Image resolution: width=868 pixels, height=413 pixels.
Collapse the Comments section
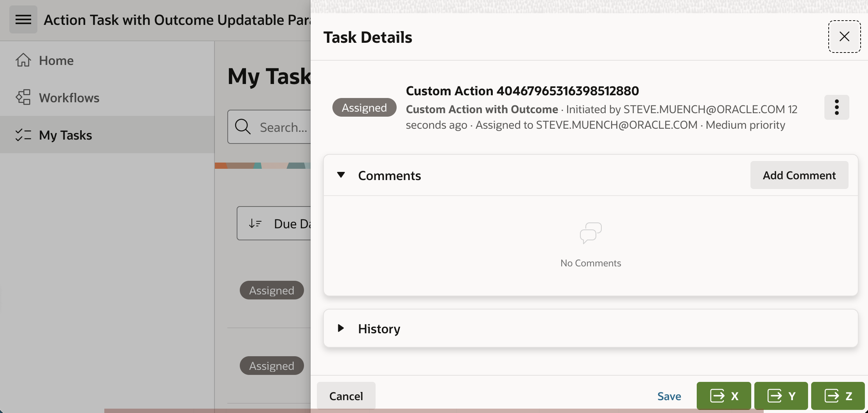(x=341, y=175)
